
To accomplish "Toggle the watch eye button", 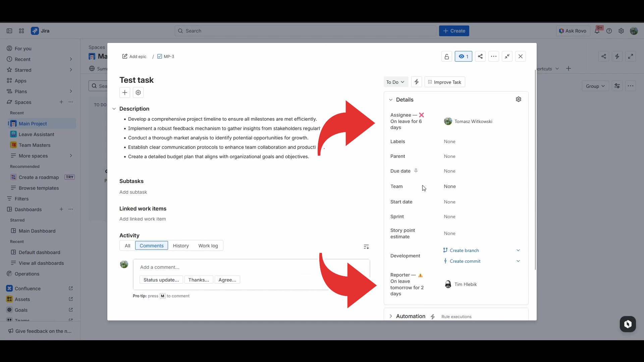I will (463, 56).
